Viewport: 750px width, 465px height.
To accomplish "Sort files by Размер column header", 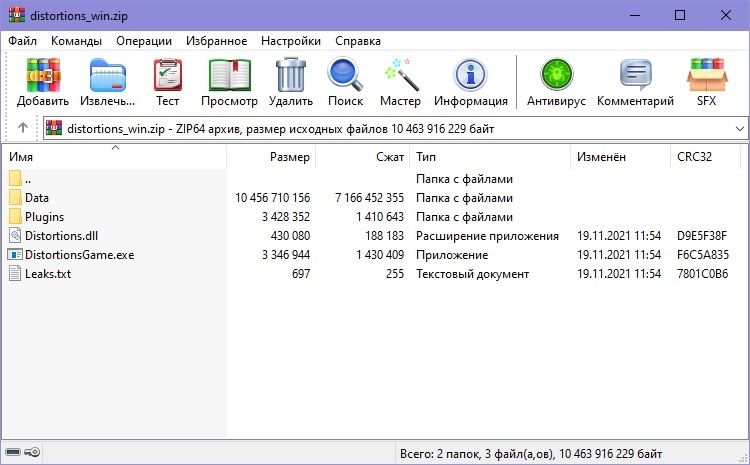I will click(290, 157).
